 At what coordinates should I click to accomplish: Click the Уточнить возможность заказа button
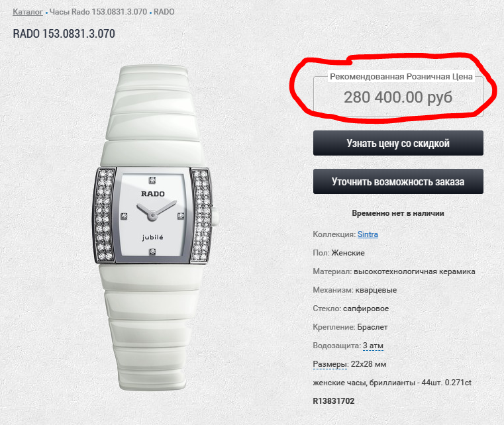coord(398,181)
